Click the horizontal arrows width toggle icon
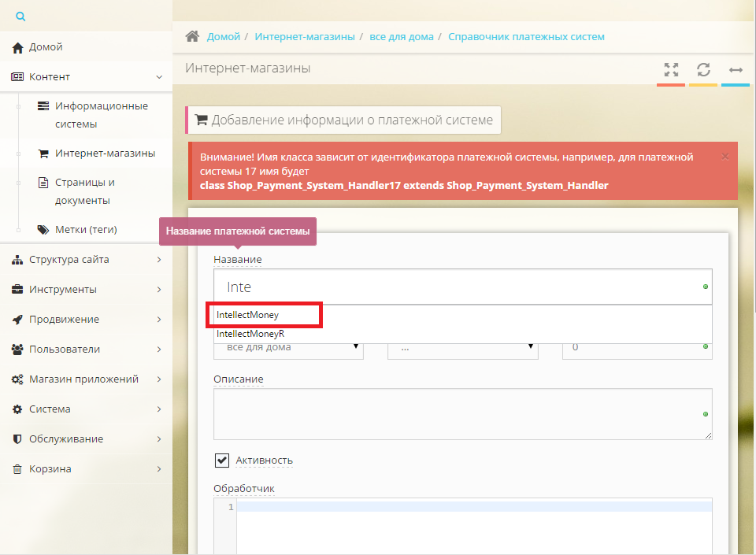Viewport: 756px width, 555px height. tap(736, 70)
